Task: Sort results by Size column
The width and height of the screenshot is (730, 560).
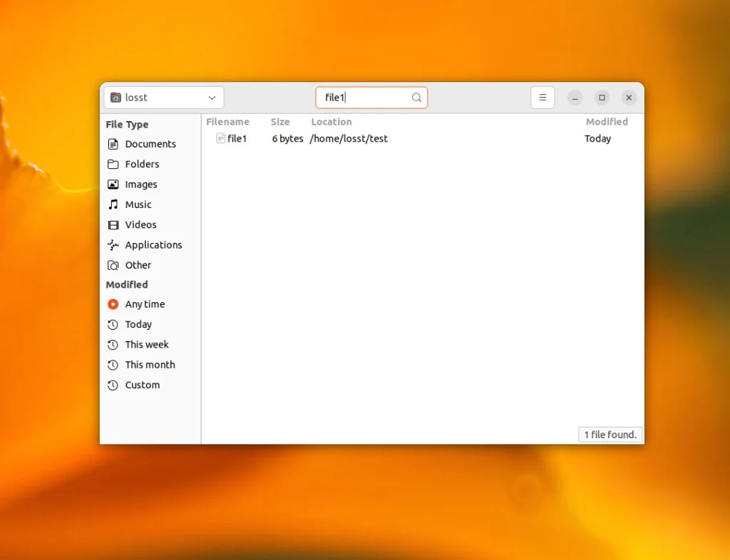Action: coord(280,122)
